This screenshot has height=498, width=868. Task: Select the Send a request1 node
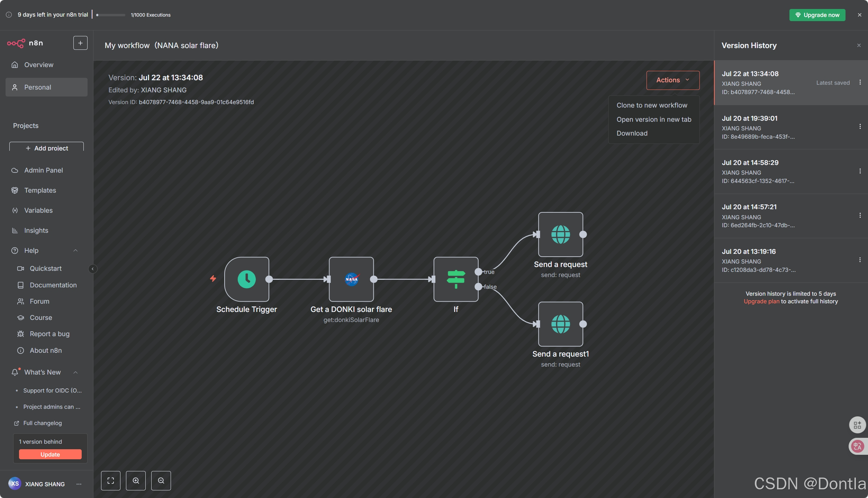[x=561, y=324]
